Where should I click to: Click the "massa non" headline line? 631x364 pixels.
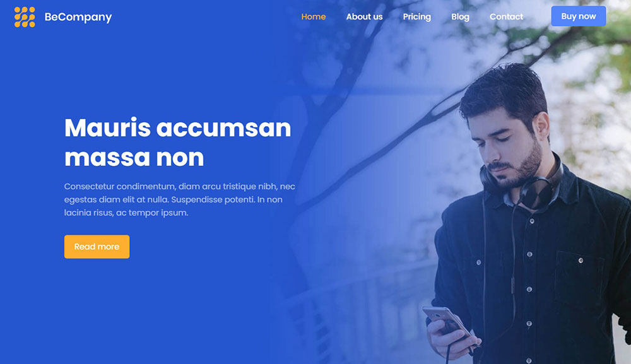coord(134,157)
